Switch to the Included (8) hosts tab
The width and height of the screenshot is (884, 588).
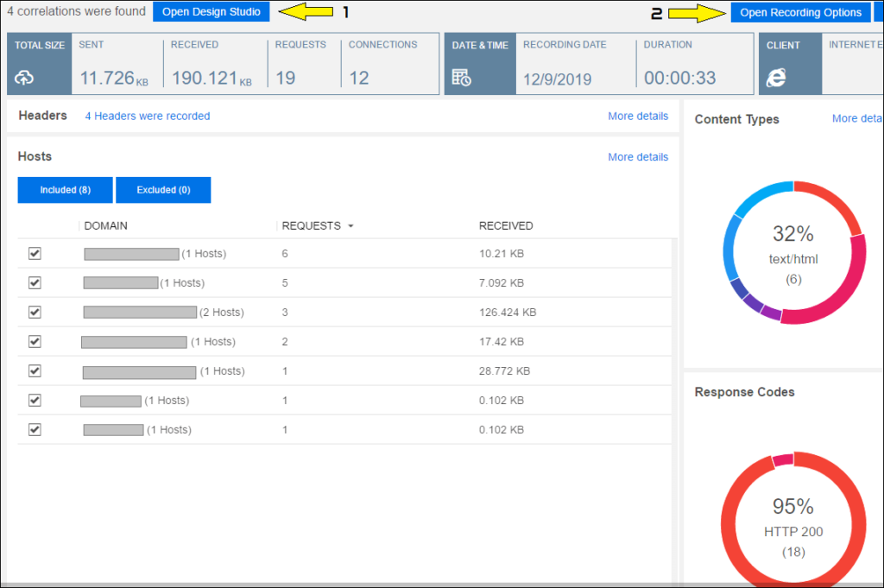(65, 190)
